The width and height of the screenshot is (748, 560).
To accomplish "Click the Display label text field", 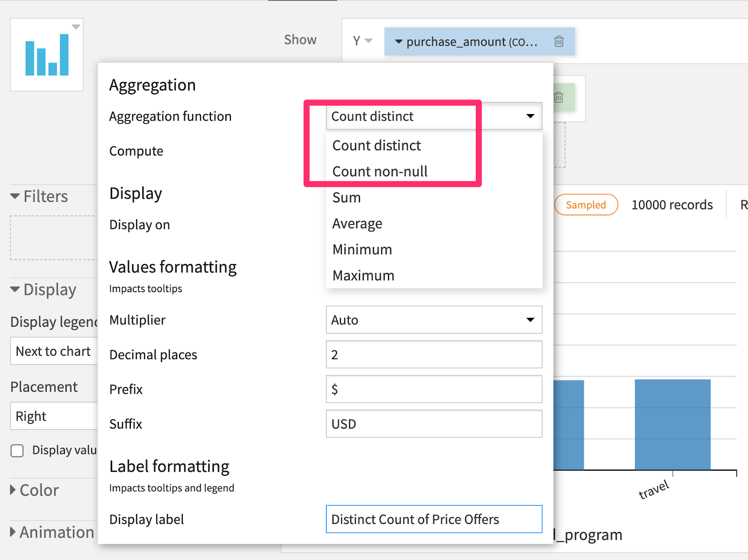I will pos(434,519).
